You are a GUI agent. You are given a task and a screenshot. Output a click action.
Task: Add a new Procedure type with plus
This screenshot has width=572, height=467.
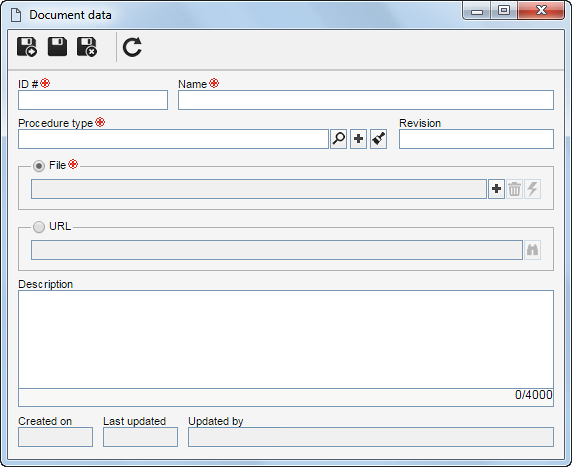pos(359,139)
